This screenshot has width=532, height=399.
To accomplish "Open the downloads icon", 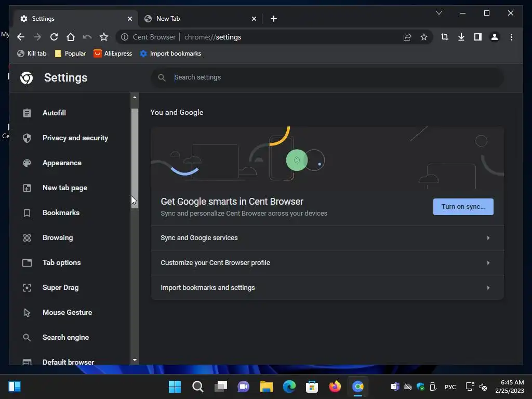I will pyautogui.click(x=461, y=37).
